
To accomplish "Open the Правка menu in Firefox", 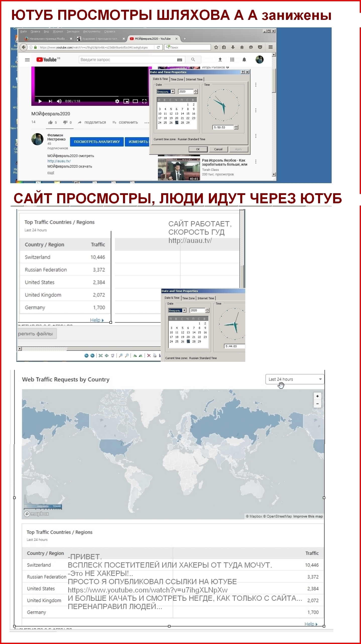I will (x=35, y=31).
